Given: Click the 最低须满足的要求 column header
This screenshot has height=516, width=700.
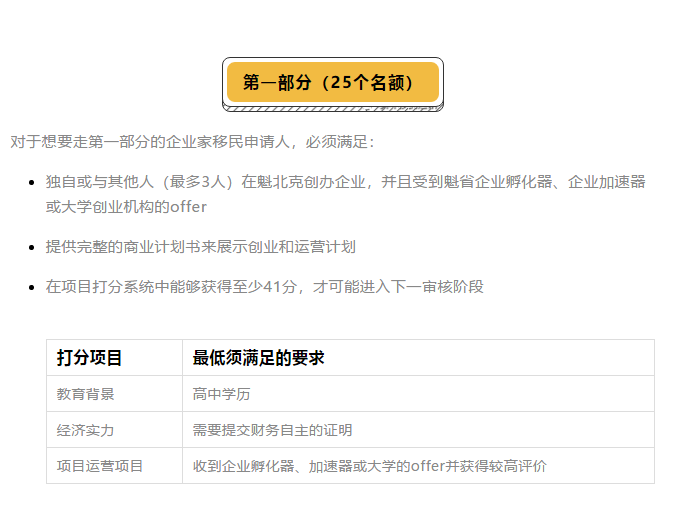Looking at the screenshot, I should click(418, 358).
